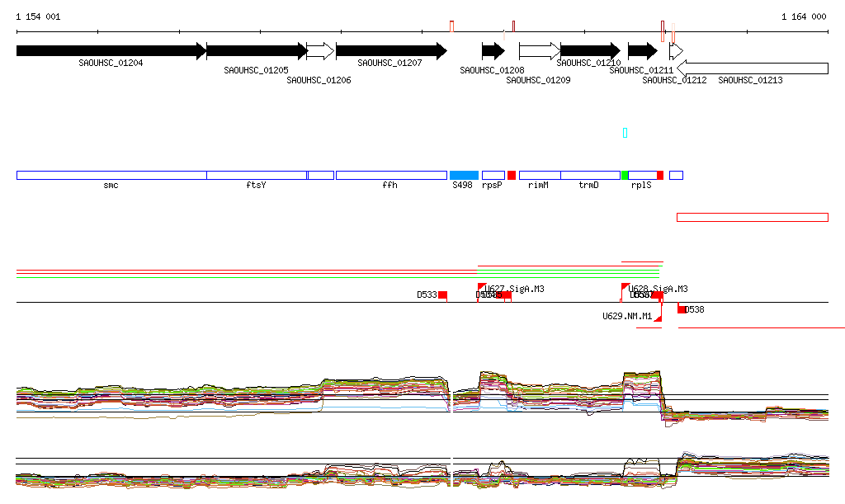This screenshot has width=845, height=504.
Task: Click the small cyan rectangle above rplS
Action: (625, 133)
